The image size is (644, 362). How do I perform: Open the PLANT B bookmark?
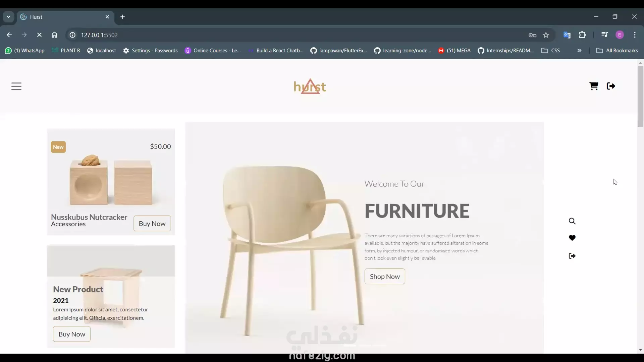[x=66, y=51]
